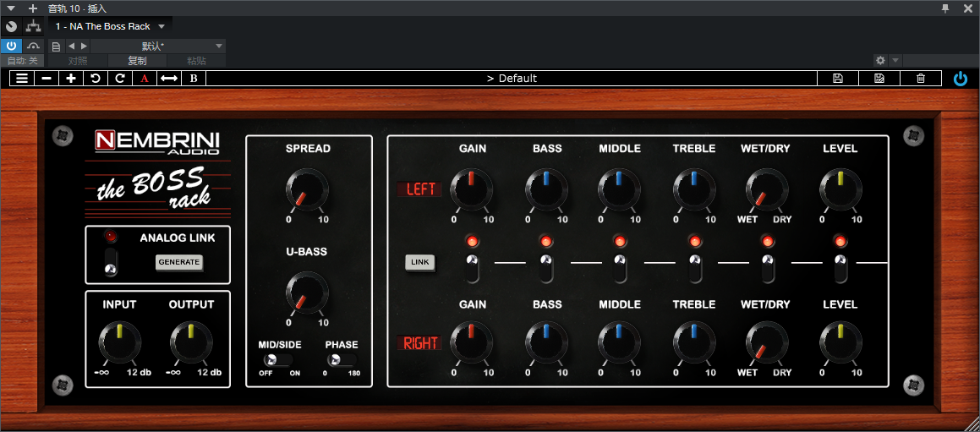Click the LEFT channel MIDDLE knob

click(620, 189)
